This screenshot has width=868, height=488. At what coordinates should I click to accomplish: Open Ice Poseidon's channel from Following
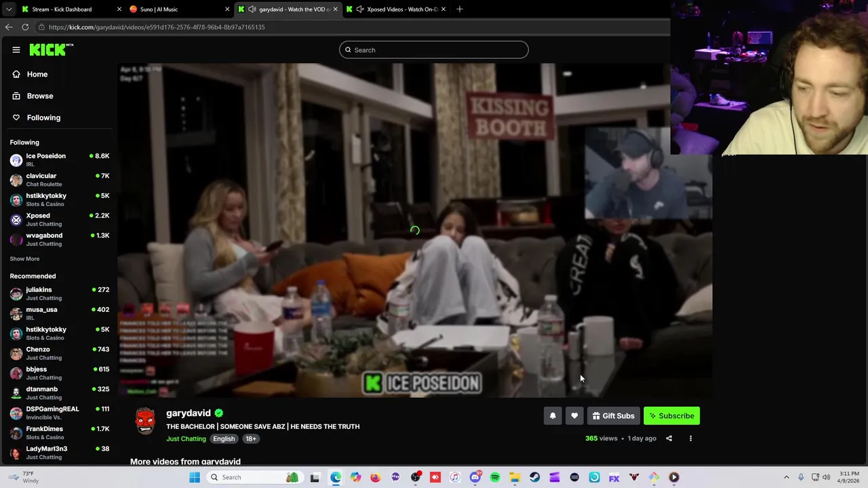(60, 159)
